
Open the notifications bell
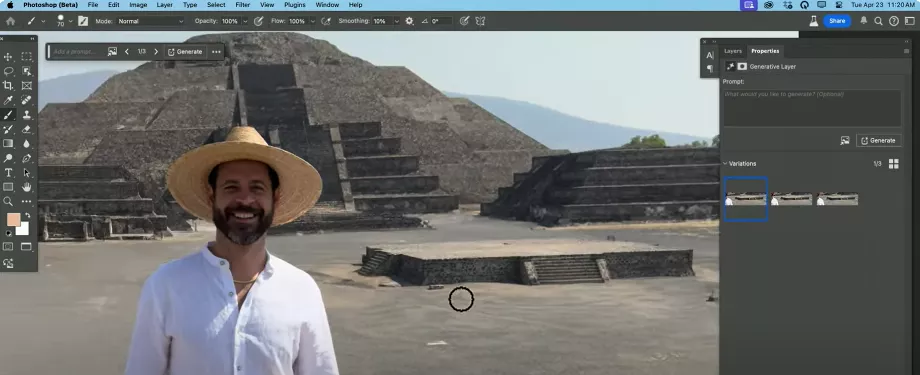(864, 21)
